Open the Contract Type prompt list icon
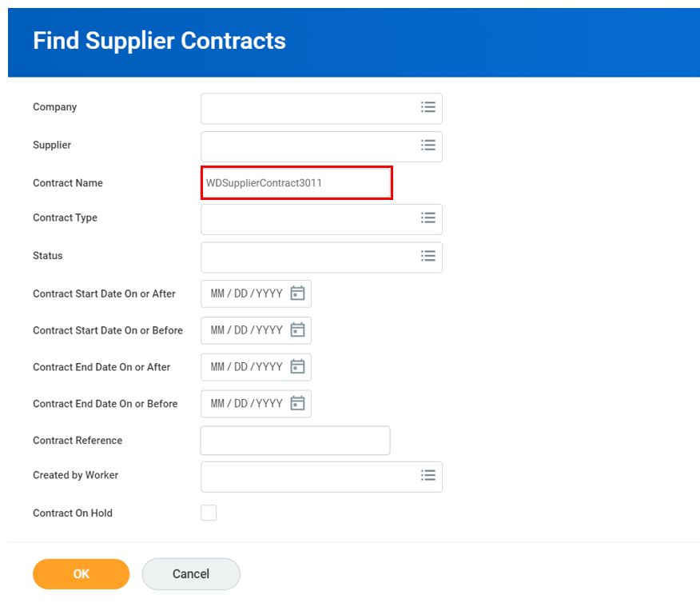Viewport: 700px width, 607px height. pos(428,218)
